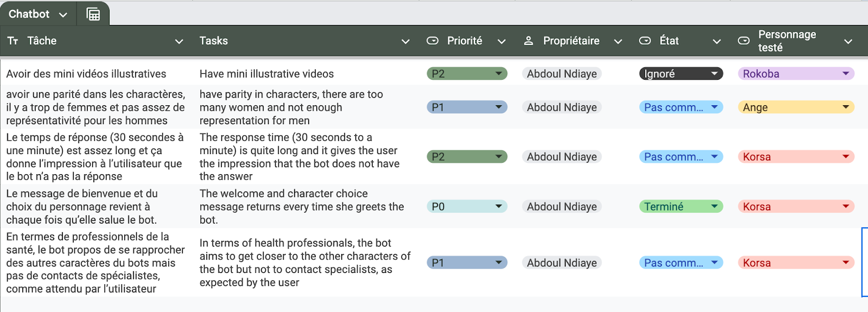Expand the Tâche column options chevron

point(179,41)
